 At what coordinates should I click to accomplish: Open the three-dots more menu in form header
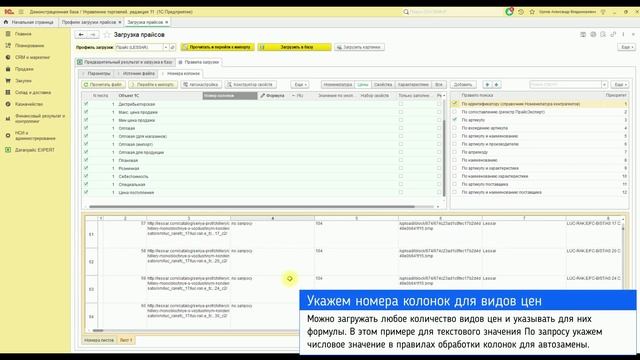coord(623,35)
